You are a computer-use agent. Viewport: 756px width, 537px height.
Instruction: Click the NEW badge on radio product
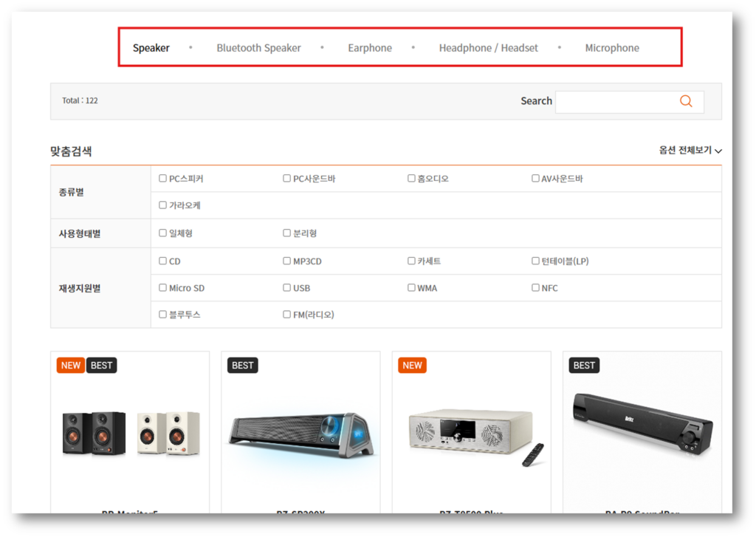412,365
